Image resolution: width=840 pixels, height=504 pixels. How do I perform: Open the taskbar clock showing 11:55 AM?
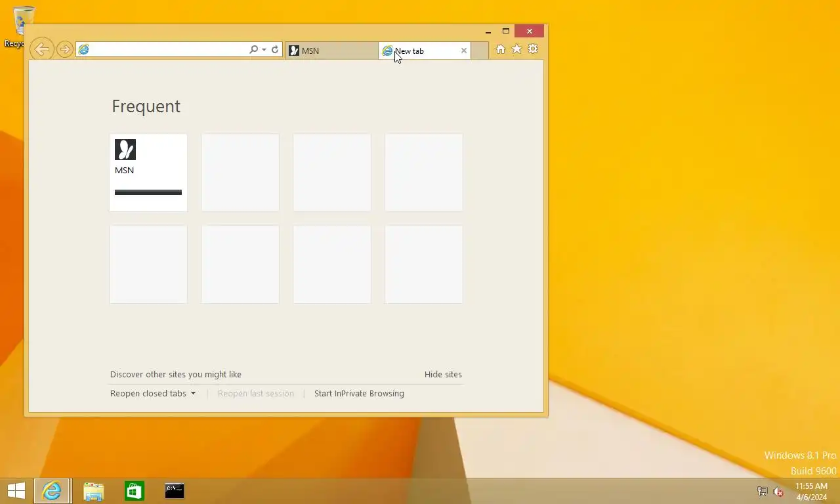[x=811, y=492]
